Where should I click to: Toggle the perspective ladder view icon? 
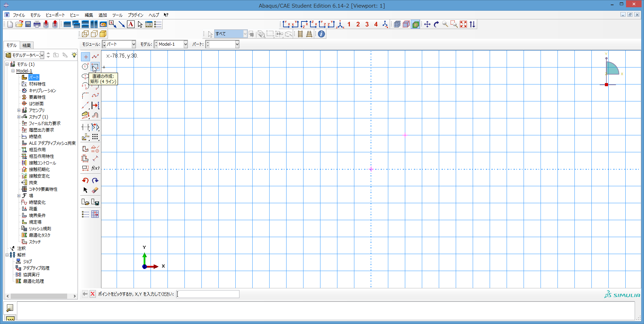[309, 34]
